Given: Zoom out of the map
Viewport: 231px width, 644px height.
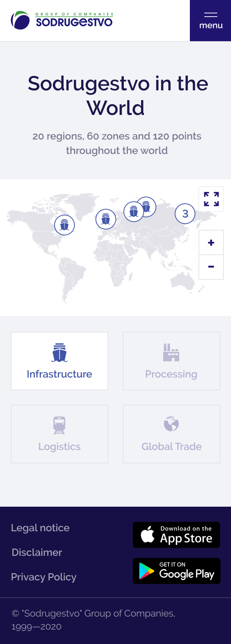Looking at the screenshot, I should point(211,267).
